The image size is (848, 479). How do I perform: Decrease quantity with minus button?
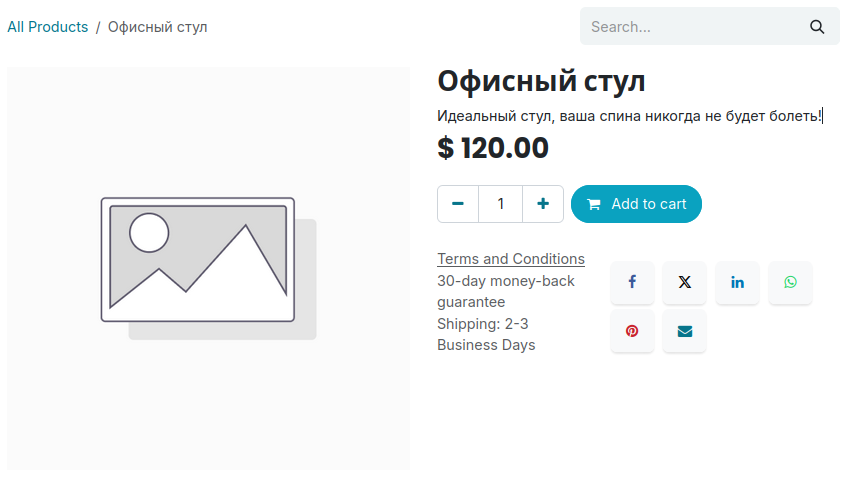(458, 204)
